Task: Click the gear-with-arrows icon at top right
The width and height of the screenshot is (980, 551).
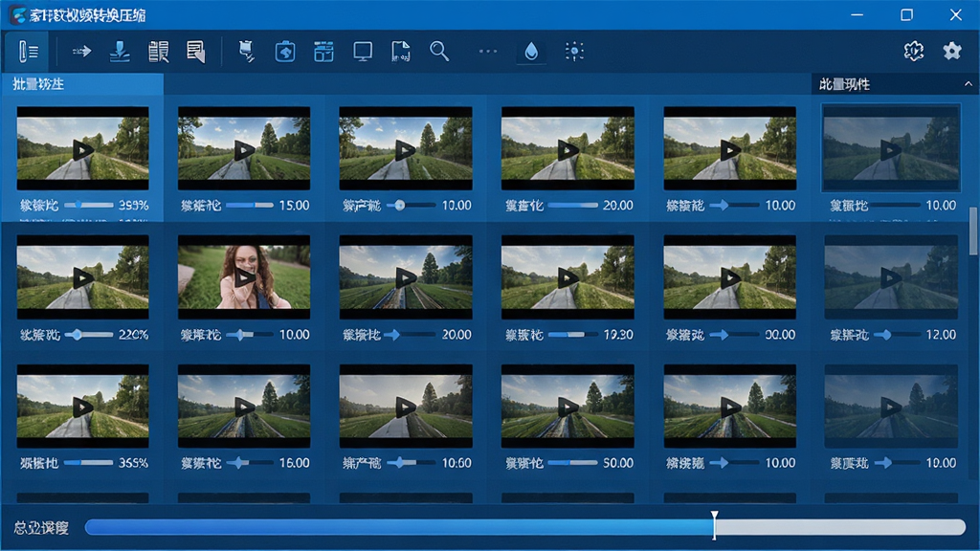Action: tap(914, 51)
